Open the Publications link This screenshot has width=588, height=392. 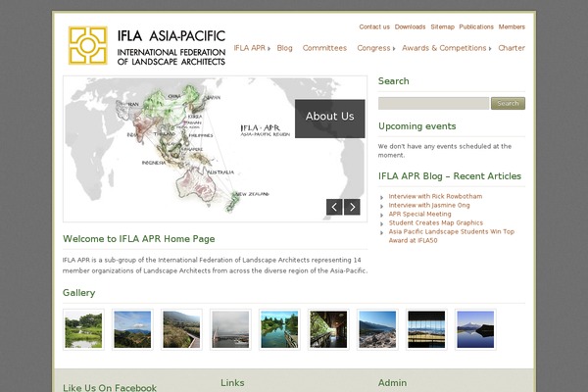coord(476,27)
